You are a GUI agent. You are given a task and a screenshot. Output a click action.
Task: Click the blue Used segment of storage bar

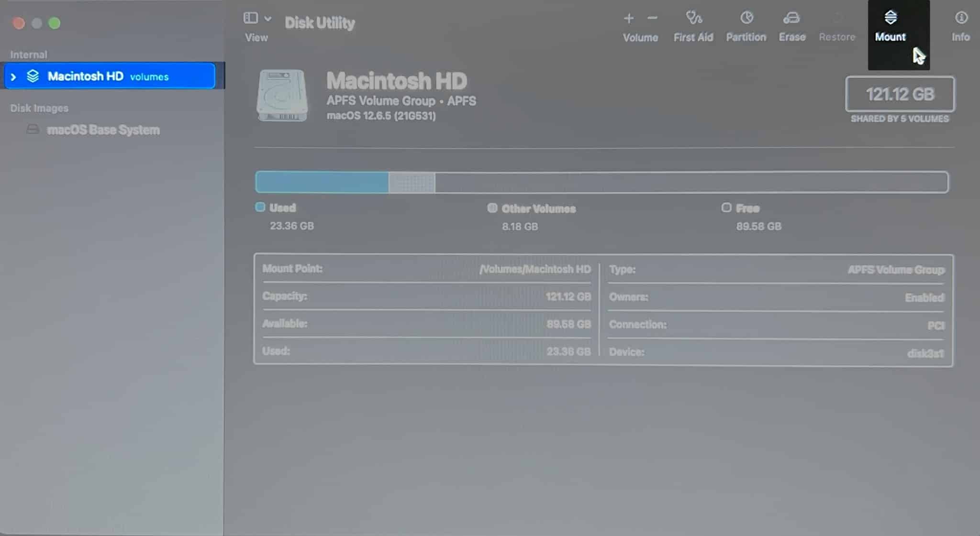pos(322,182)
